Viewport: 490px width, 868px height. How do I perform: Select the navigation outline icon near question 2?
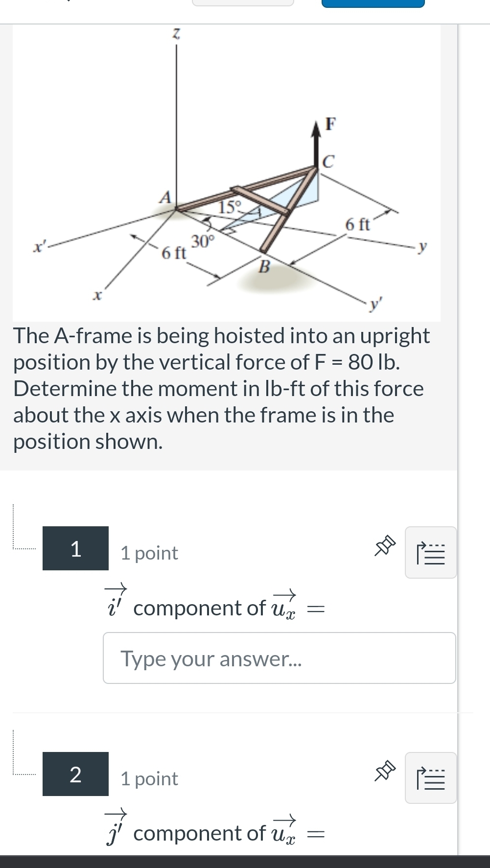[x=430, y=778]
